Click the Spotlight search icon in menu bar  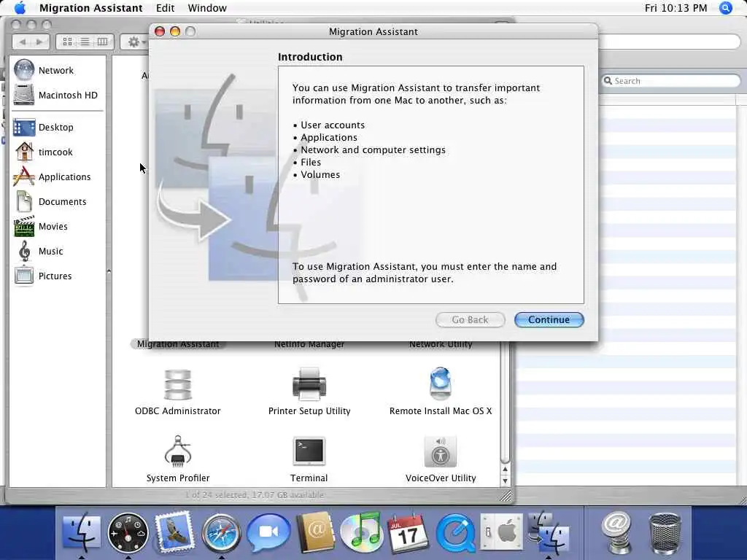point(725,7)
